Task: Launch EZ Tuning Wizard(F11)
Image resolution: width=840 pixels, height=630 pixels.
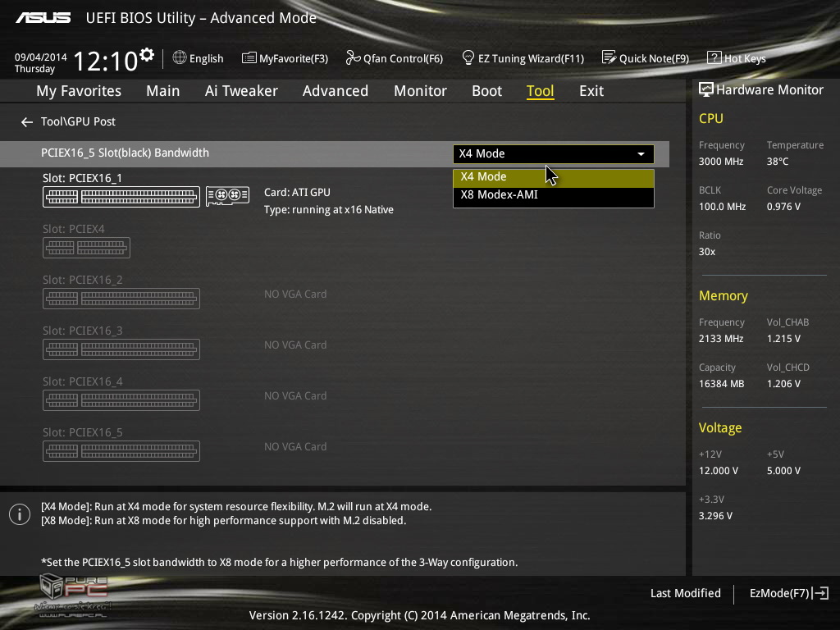Action: pos(523,58)
